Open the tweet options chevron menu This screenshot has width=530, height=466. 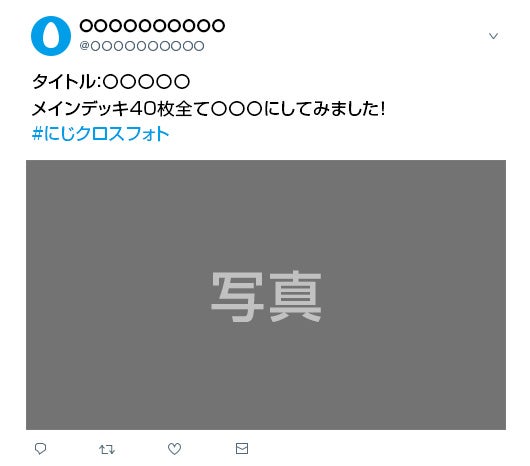tap(493, 36)
